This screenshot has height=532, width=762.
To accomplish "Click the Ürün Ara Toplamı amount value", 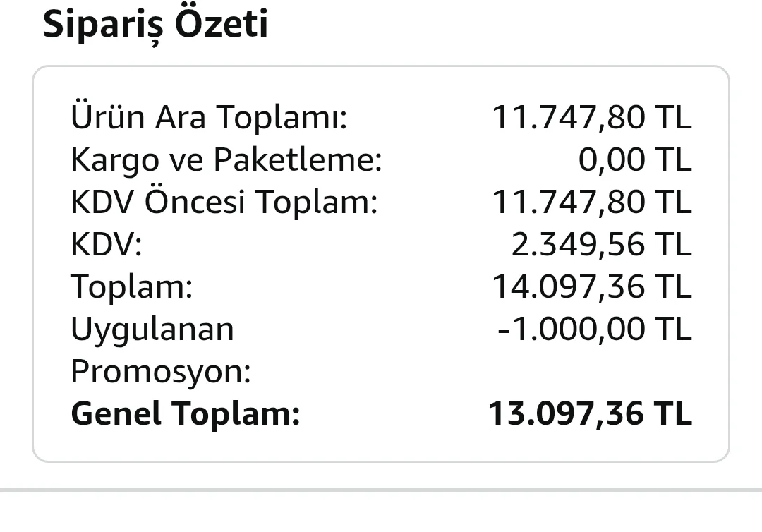I will click(x=592, y=117).
